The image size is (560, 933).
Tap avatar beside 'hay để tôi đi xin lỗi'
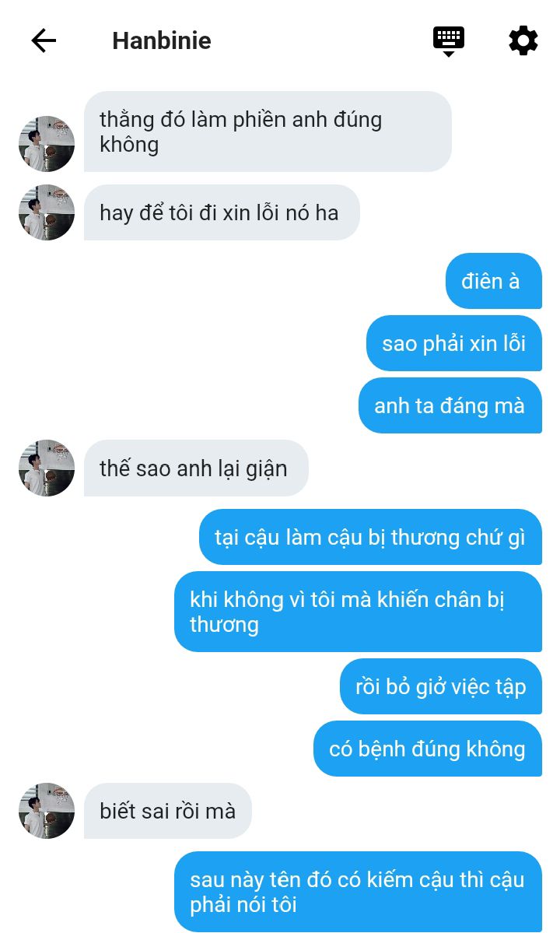coord(47,212)
